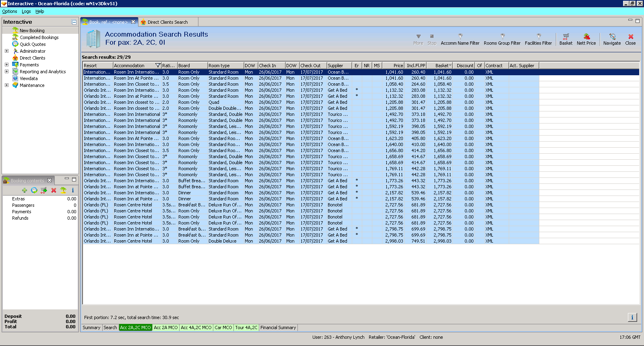644x346 pixels.
Task: Close the Book. ref. tab
Action: pos(133,22)
